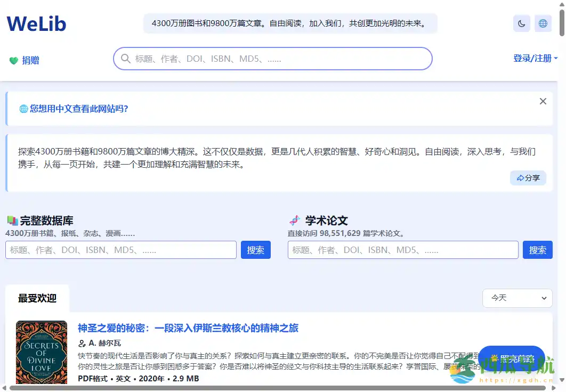Open the language selection globe icon
Image resolution: width=566 pixels, height=392 pixels.
tap(543, 23)
